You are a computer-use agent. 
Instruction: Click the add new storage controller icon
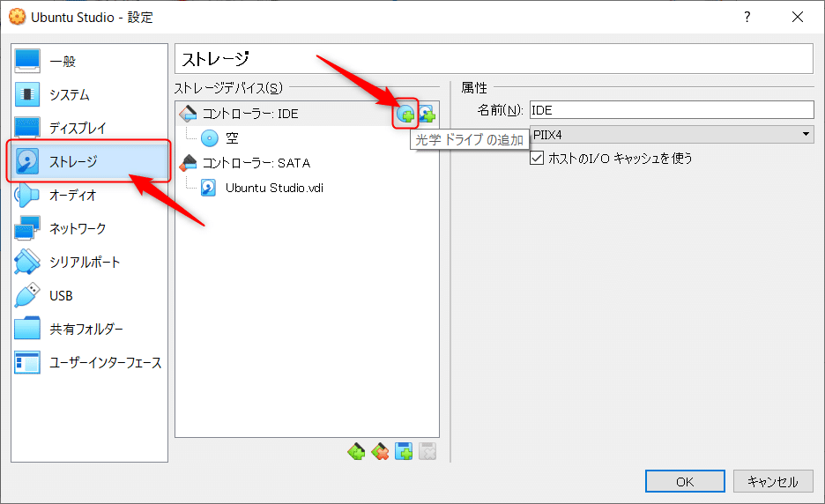(356, 451)
